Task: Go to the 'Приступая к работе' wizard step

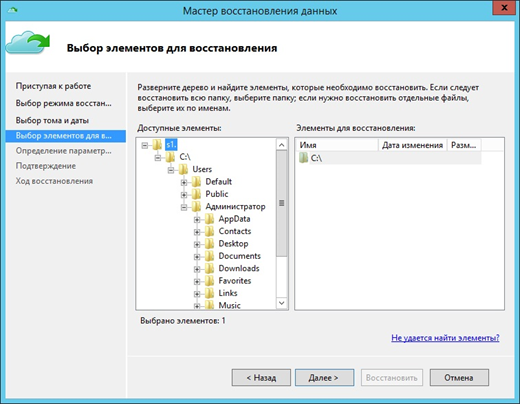Action: click(x=53, y=86)
